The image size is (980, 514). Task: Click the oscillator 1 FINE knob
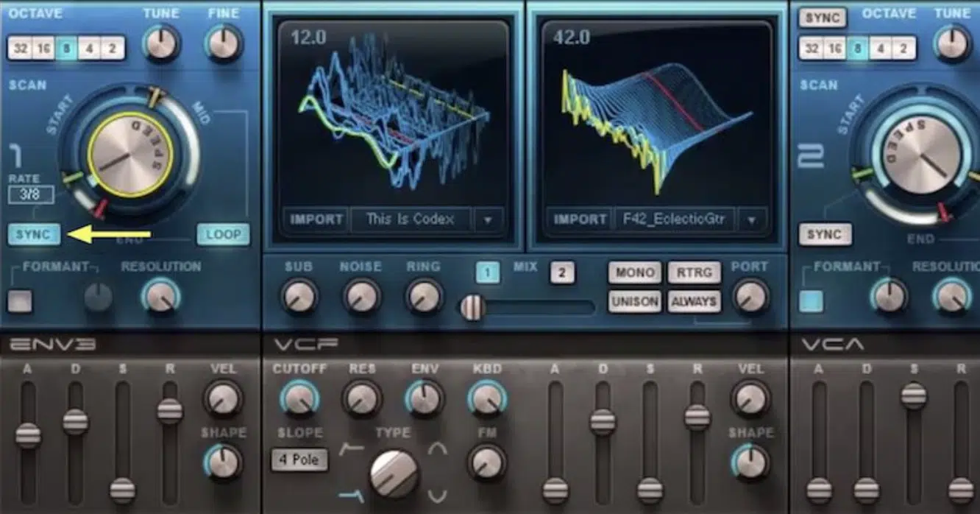[x=224, y=44]
